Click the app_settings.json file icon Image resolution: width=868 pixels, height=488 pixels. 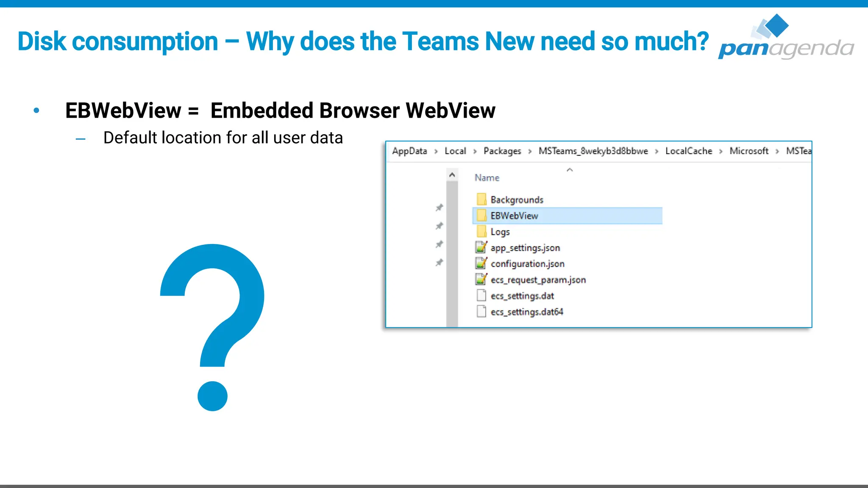coord(481,247)
